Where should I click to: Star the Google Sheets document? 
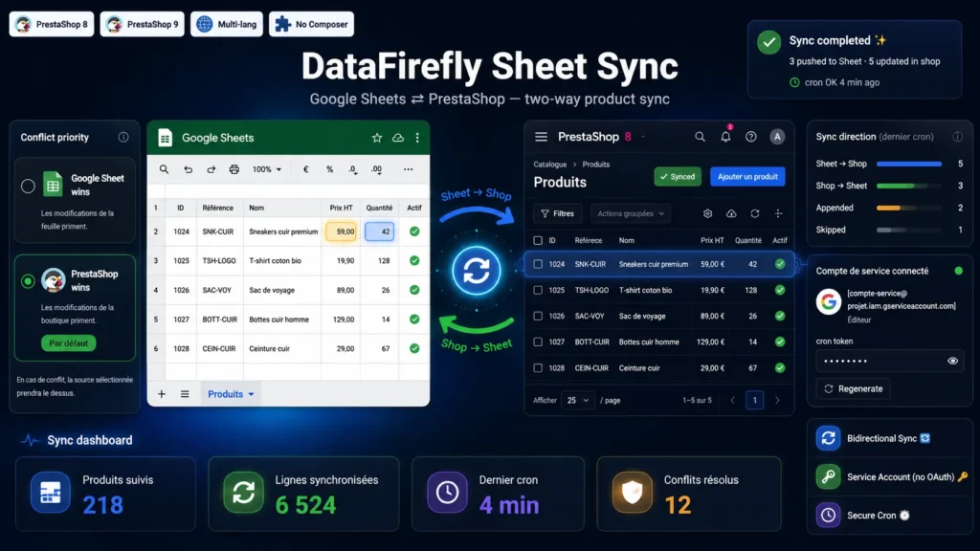377,138
